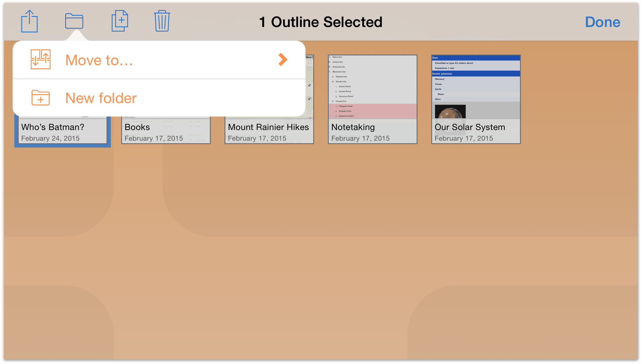The image size is (642, 364).
Task: Tap the folder (move) toolbar icon
Action: [74, 21]
